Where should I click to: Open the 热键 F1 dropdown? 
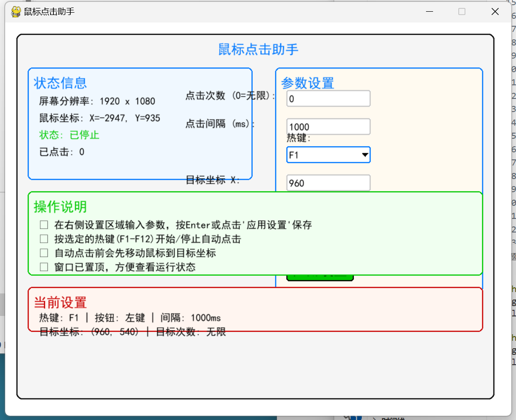329,155
